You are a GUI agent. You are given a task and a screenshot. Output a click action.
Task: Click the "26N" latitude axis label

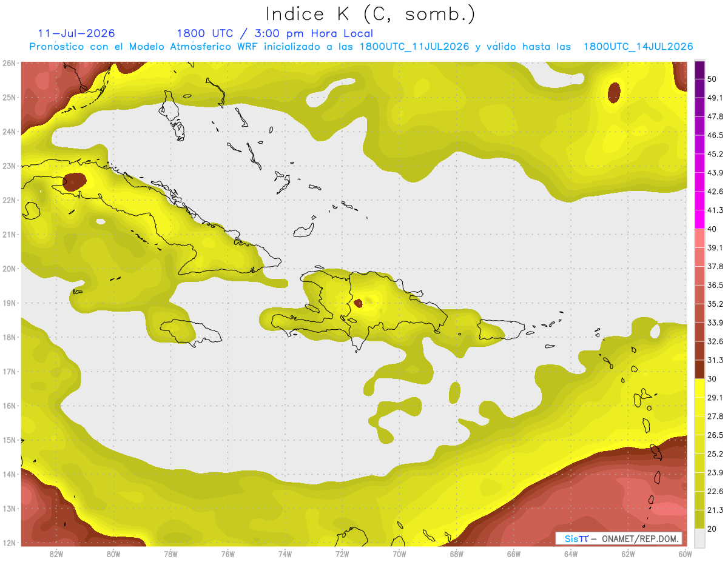9,63
